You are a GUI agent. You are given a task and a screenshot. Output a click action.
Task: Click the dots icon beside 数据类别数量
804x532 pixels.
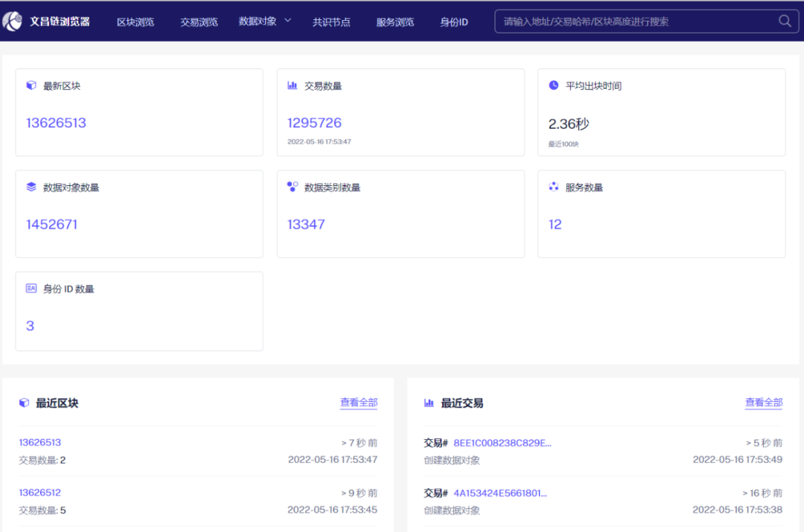coord(293,187)
